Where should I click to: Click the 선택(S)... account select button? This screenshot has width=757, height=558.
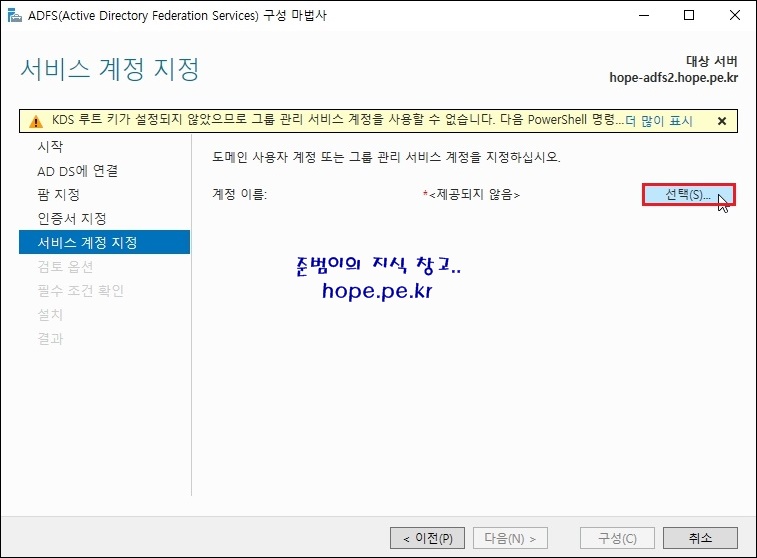pos(688,195)
